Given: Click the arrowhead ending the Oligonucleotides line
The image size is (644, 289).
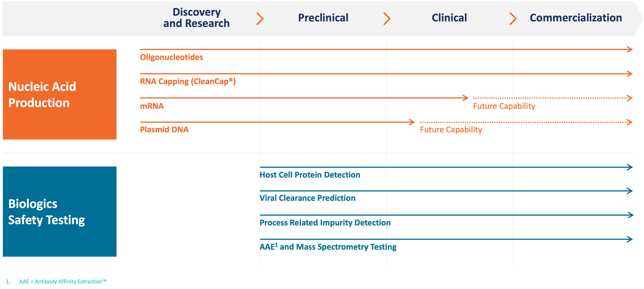Looking at the screenshot, I should click(629, 50).
